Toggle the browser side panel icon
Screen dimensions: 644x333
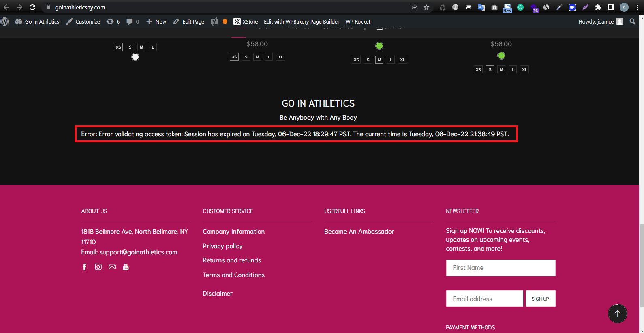[611, 7]
